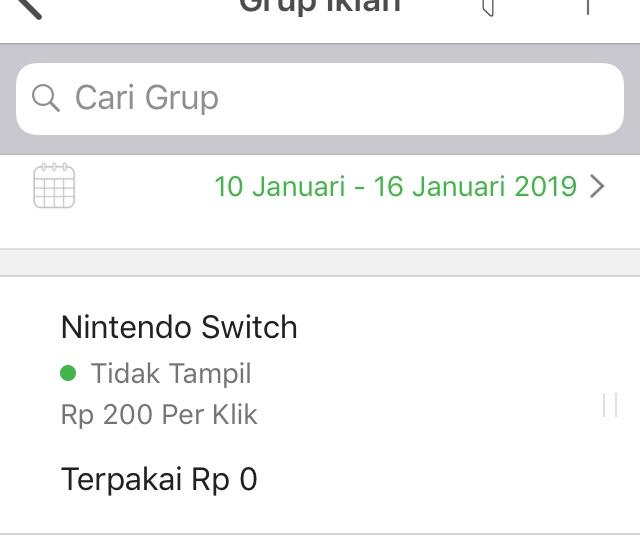
Task: Open the calendar icon date picker
Action: coord(54,186)
